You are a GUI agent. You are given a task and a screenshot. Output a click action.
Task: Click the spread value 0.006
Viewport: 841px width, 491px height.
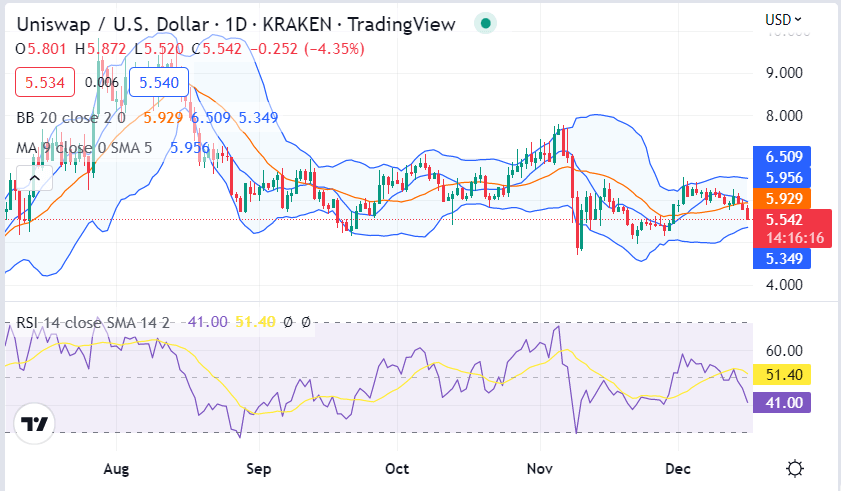tap(101, 82)
